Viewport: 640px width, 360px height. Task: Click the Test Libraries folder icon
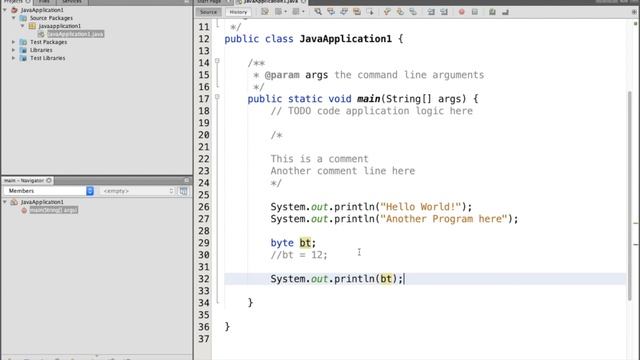(x=23, y=58)
